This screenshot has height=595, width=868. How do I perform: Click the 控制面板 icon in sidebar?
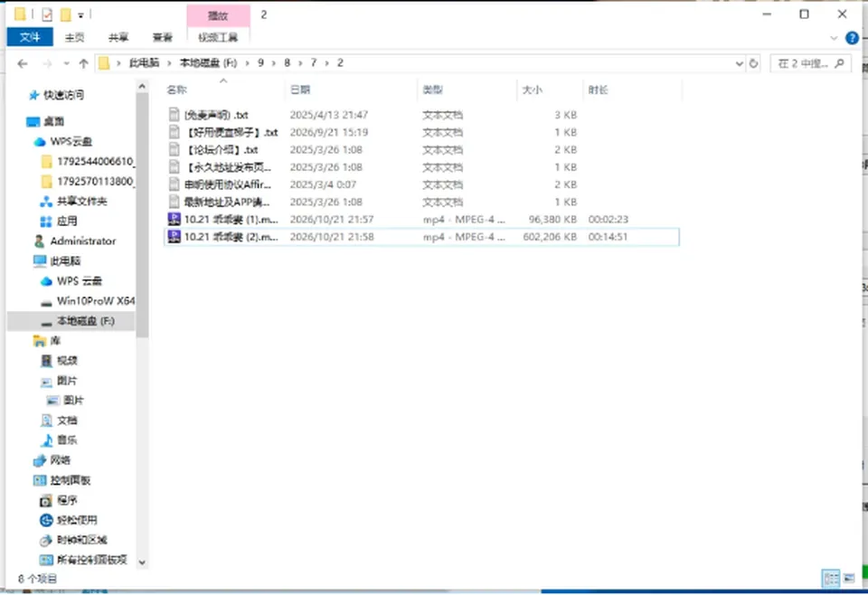(39, 480)
